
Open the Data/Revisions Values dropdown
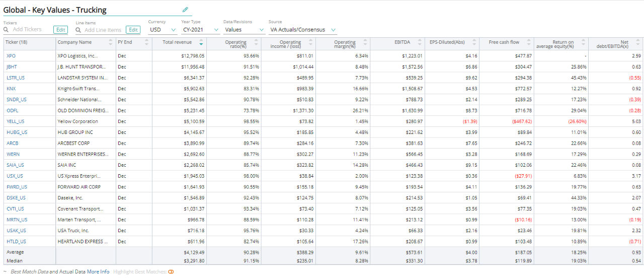(x=244, y=30)
